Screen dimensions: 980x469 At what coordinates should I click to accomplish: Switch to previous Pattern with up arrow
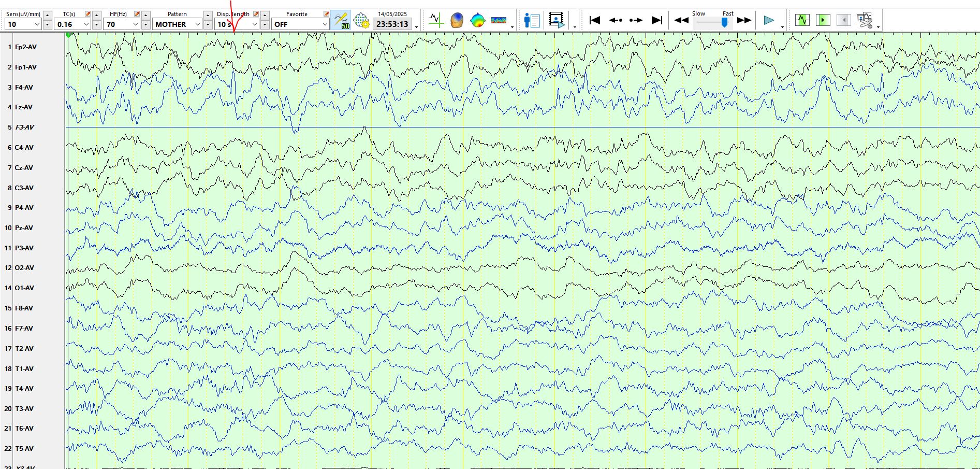coord(208,15)
